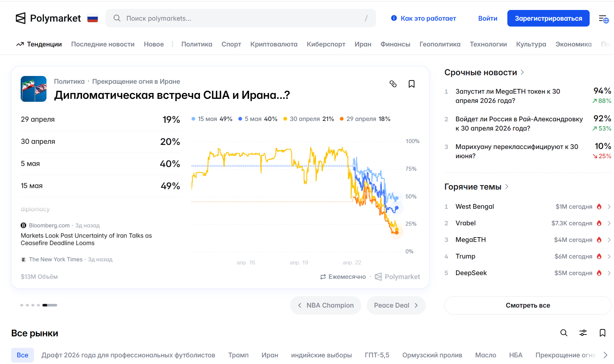Image resolution: width=614 pixels, height=364 pixels.
Task: Bookmark the US-Iran diplomatic meeting market
Action: click(411, 84)
